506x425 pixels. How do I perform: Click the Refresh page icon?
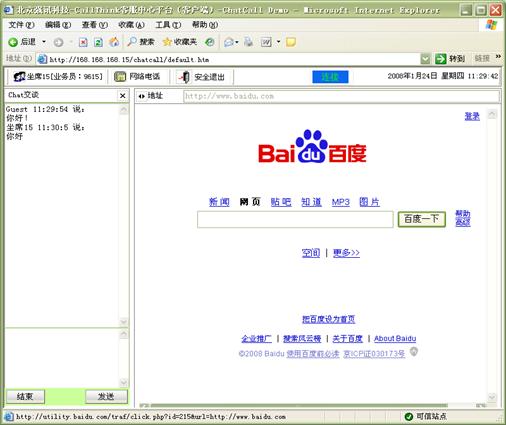click(x=98, y=42)
